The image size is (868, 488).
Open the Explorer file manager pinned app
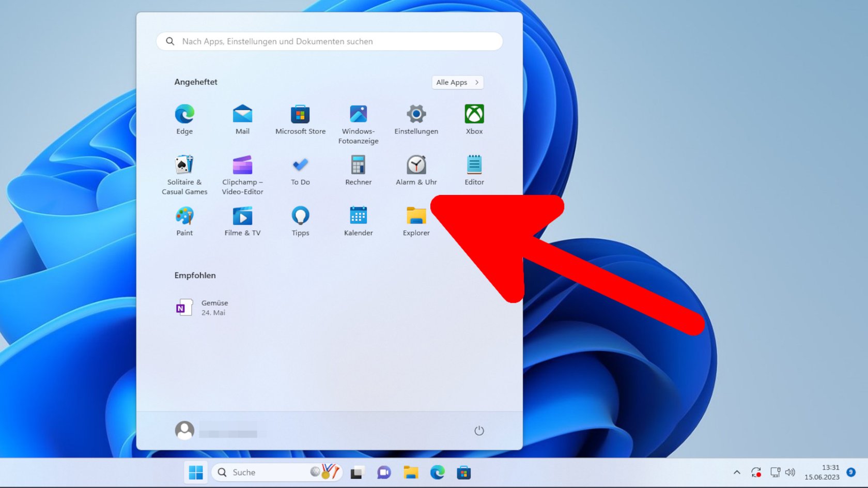tap(416, 221)
